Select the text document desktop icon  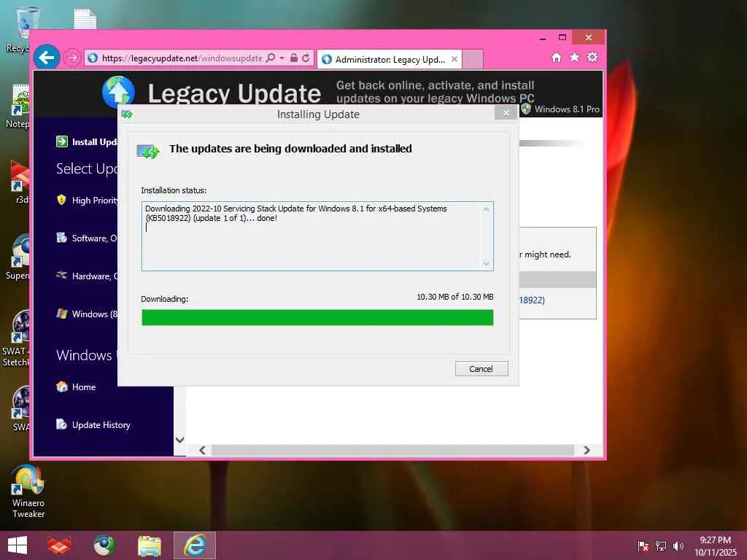pyautogui.click(x=85, y=19)
